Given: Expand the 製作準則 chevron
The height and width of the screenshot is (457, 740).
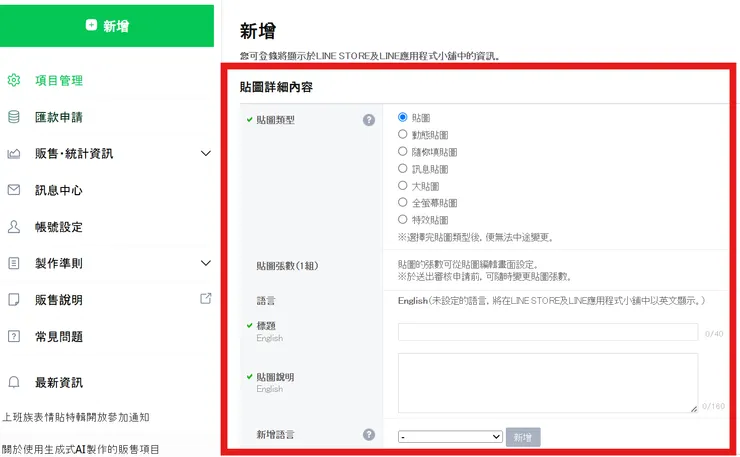Looking at the screenshot, I should tap(206, 263).
